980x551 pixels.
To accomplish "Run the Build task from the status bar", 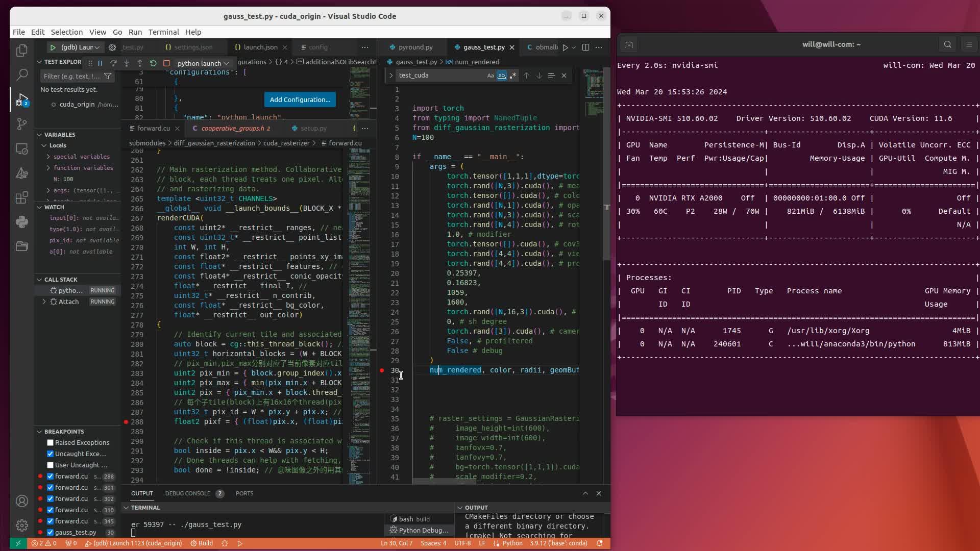I will coord(202,543).
